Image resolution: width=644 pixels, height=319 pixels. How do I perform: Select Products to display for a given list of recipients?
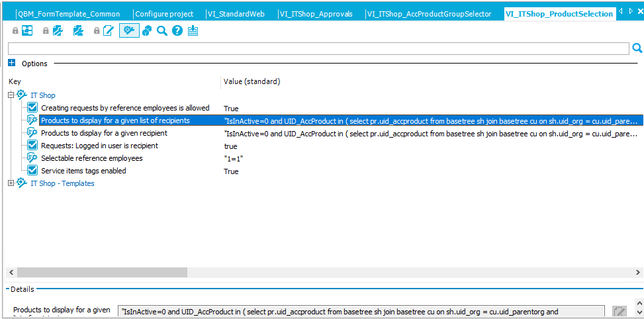point(115,120)
